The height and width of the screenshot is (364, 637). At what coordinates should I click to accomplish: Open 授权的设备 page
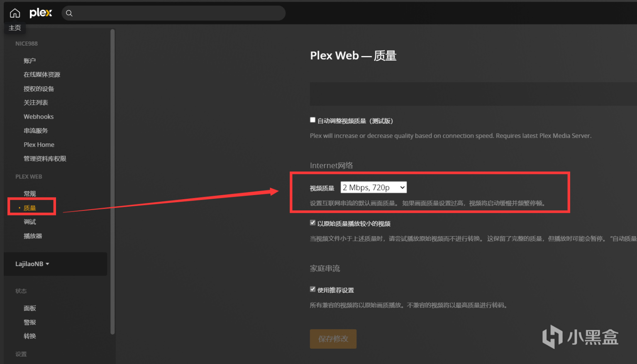click(39, 89)
